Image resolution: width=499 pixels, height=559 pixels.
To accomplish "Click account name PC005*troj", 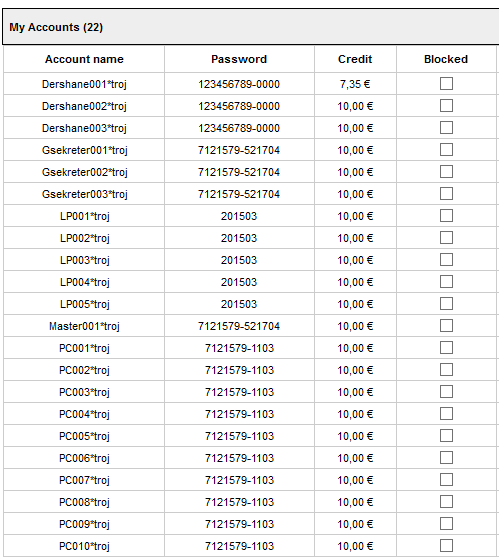I will tap(84, 436).
